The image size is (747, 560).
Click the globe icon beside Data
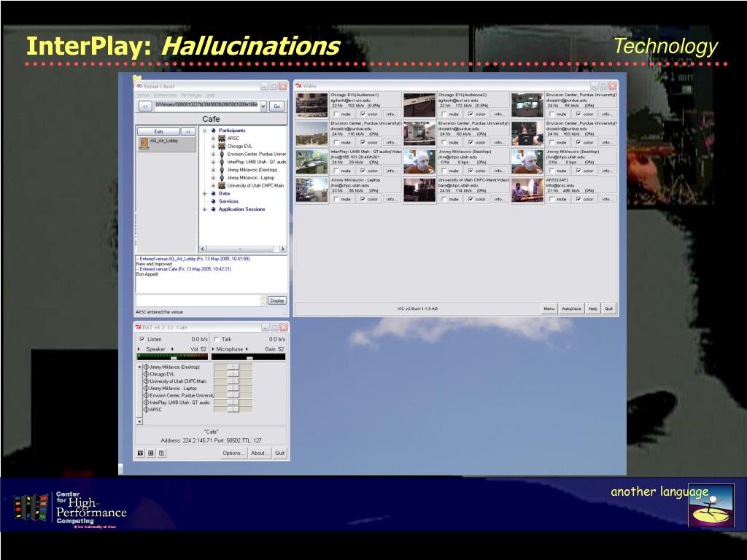coord(214,193)
